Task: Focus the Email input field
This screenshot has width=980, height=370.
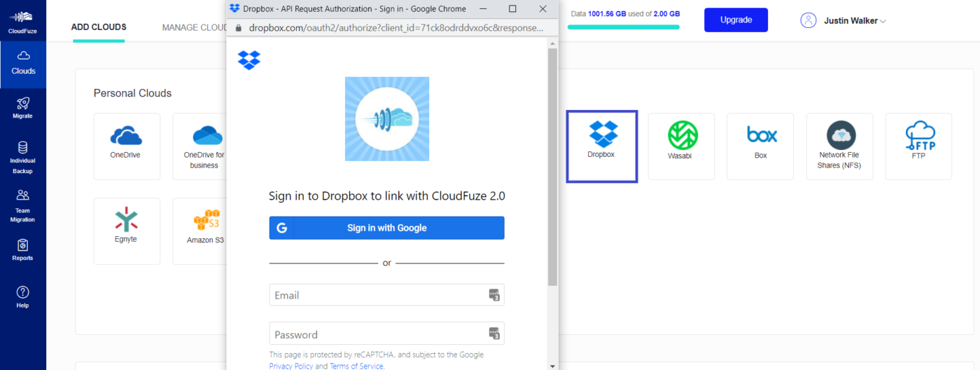Action: (387, 295)
